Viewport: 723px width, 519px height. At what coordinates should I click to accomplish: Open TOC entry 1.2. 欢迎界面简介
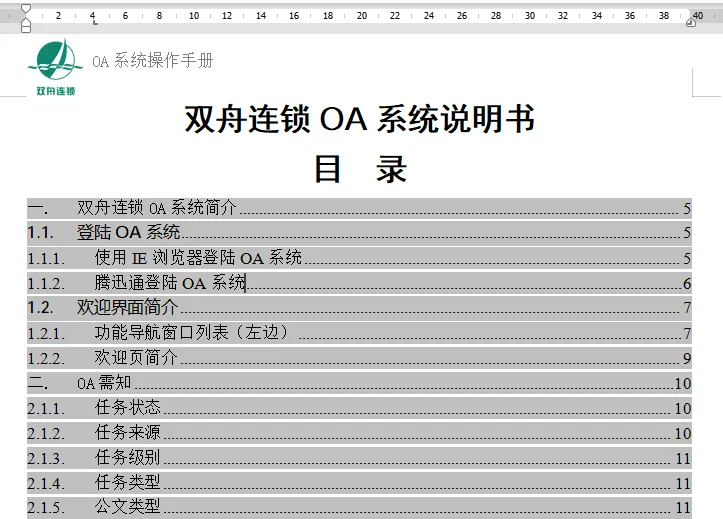pyautogui.click(x=359, y=308)
